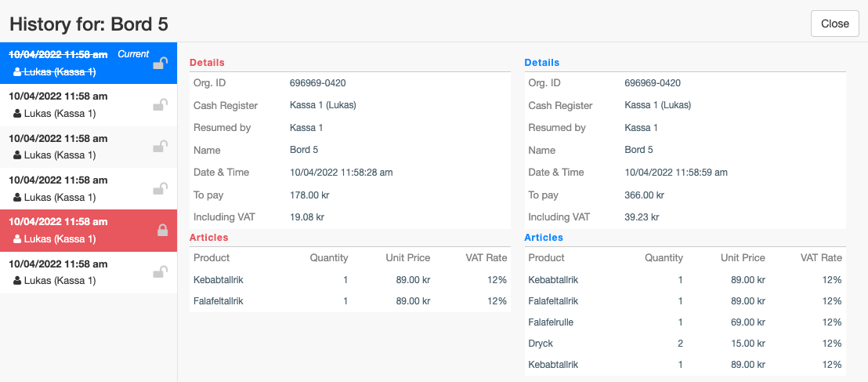This screenshot has width=868, height=382.
Task: Click the closed padlock icon in red entry
Action: (x=162, y=231)
